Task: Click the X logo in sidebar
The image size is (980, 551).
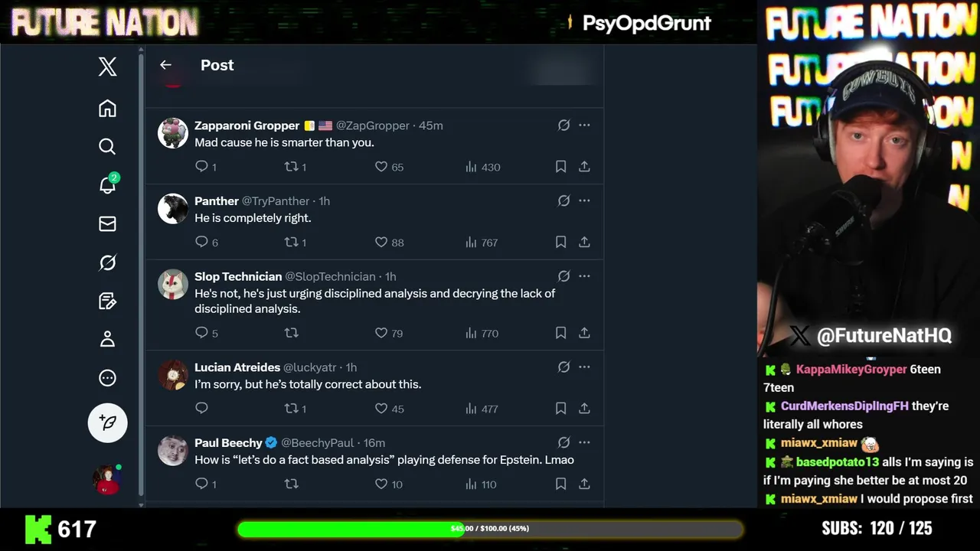Action: pyautogui.click(x=107, y=67)
